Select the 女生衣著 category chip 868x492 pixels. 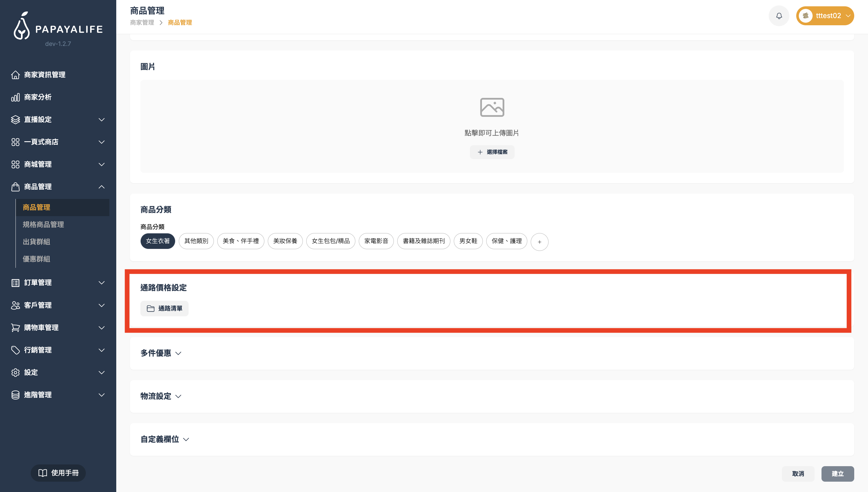pyautogui.click(x=158, y=241)
